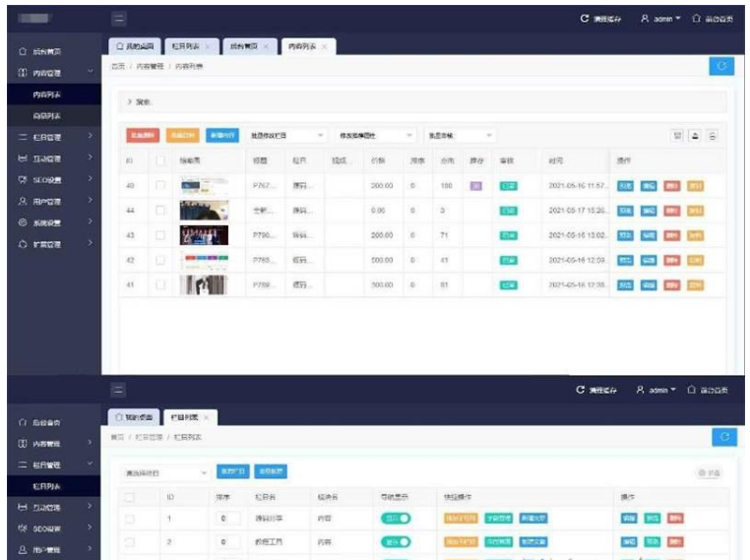Image resolution: width=750 pixels, height=560 pixels.
Task: Click the print icon above content table
Action: pyautogui.click(x=713, y=136)
